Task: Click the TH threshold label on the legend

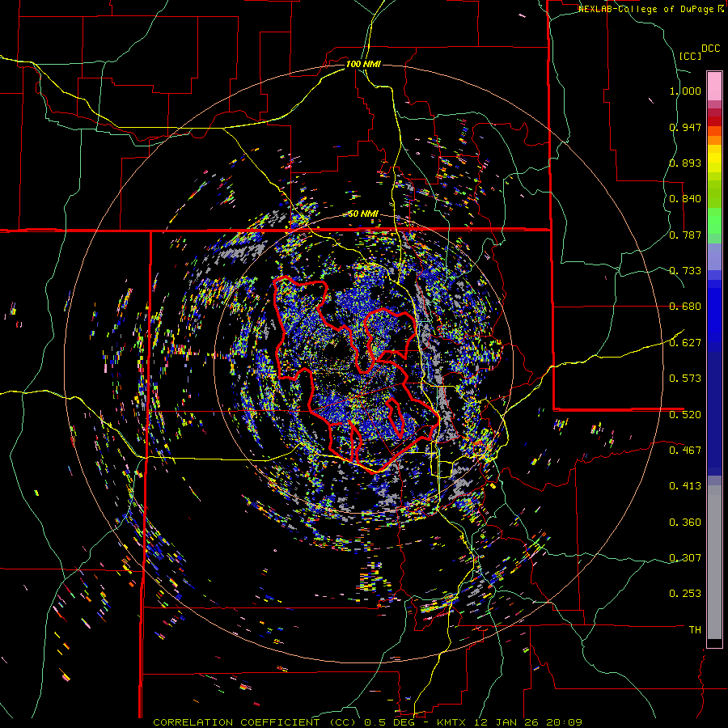Action: pos(695,629)
